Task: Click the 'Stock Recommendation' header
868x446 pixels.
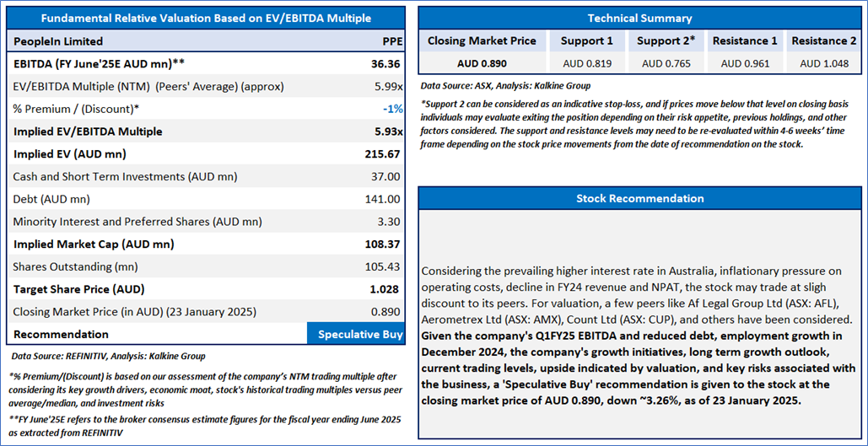Action: 639,198
